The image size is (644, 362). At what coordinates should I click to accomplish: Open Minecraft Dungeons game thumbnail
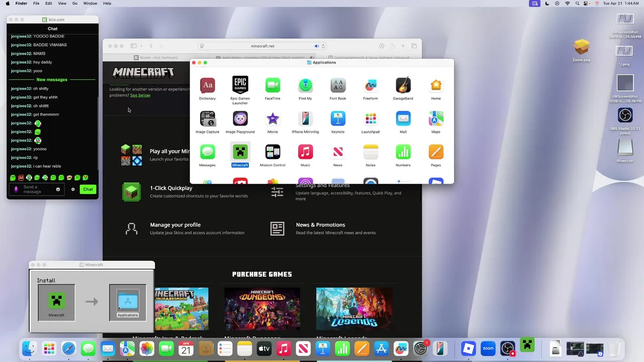(x=262, y=309)
